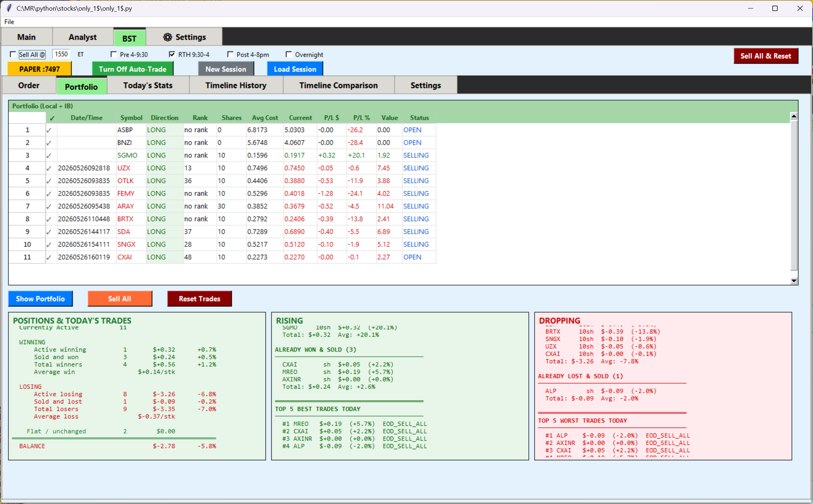813x504 pixels.
Task: Open the Order sub-tab
Action: click(29, 85)
